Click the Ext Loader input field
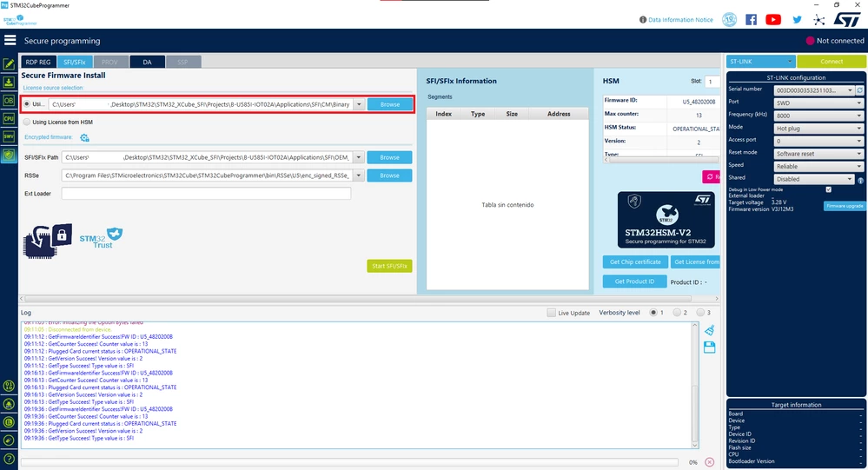The width and height of the screenshot is (868, 470). point(206,193)
